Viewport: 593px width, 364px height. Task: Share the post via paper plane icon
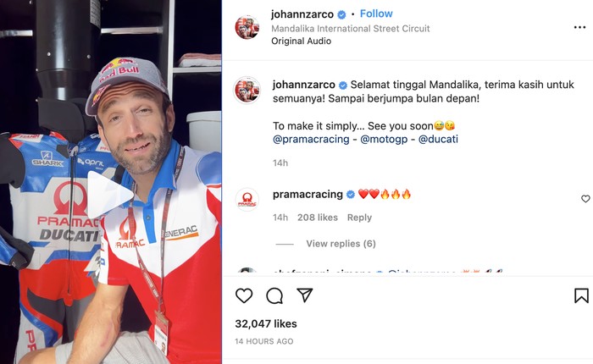305,295
